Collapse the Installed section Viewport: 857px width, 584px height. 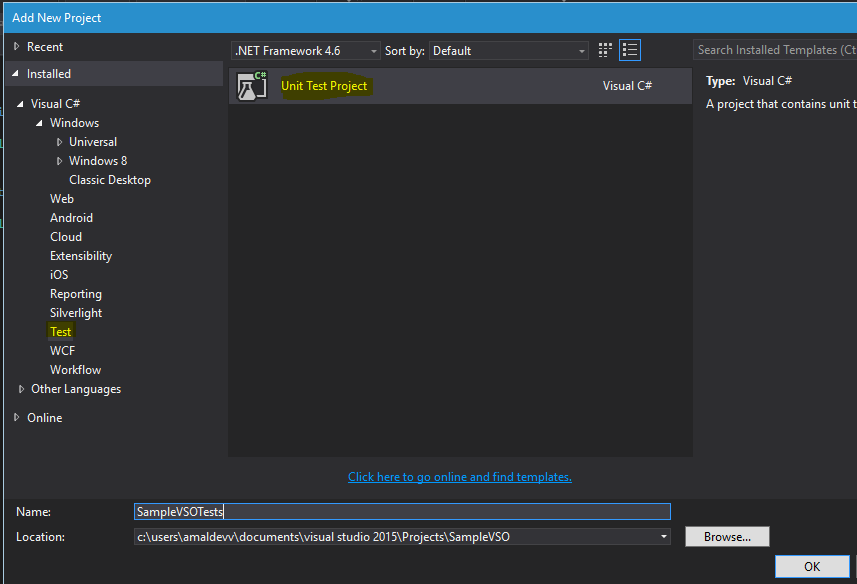coord(16,74)
